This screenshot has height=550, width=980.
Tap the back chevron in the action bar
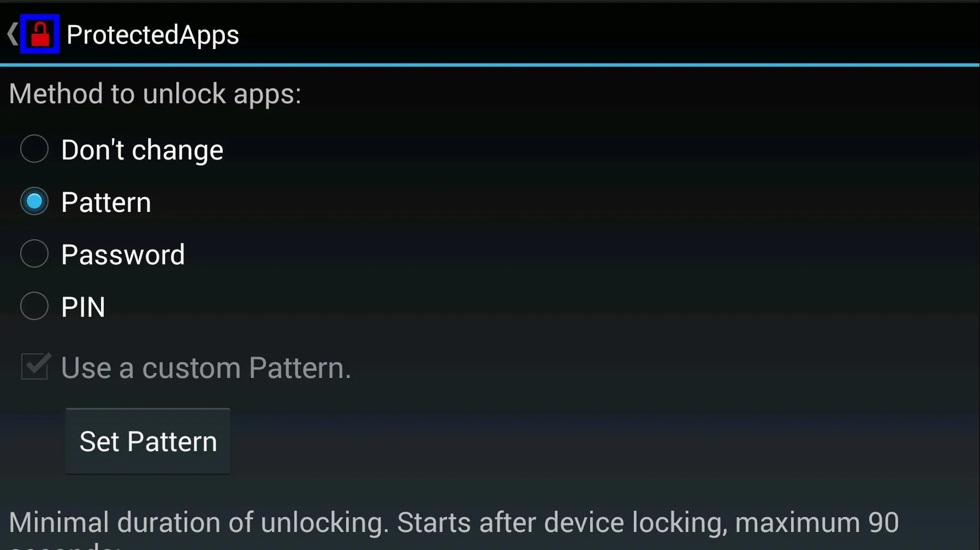click(x=13, y=34)
